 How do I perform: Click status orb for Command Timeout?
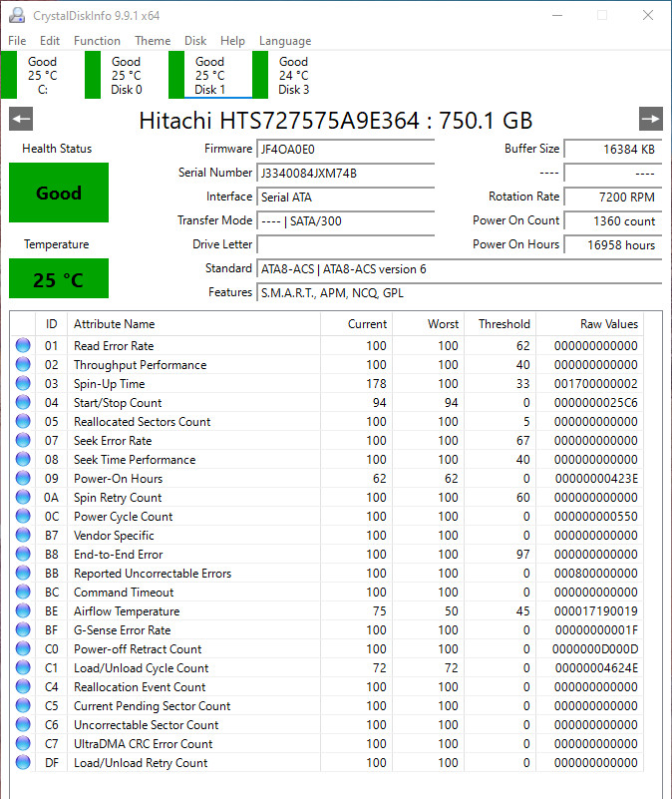pos(23,592)
